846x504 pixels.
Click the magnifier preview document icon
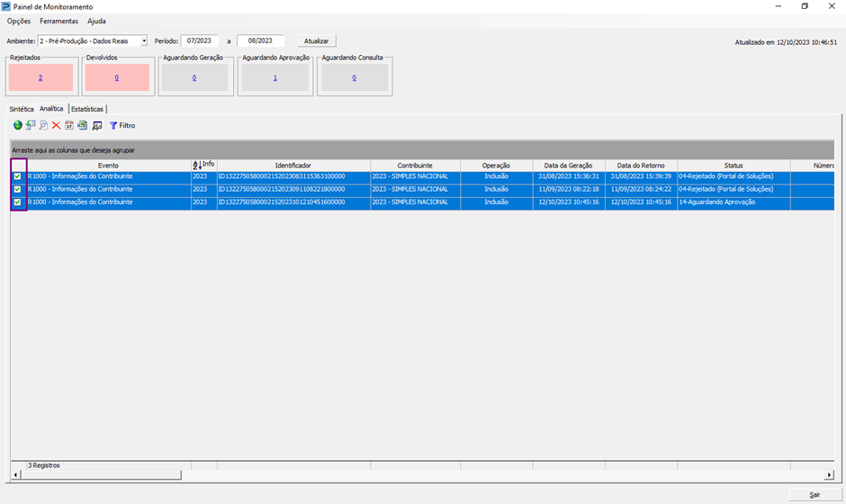[x=43, y=125]
